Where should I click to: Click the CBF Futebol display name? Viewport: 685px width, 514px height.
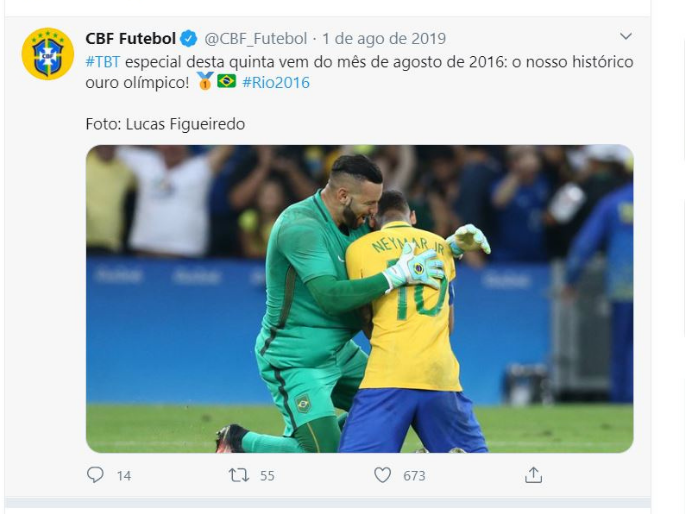click(130, 39)
